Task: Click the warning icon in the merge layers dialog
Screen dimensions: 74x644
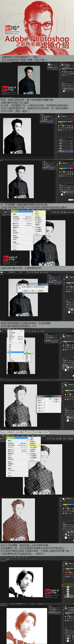Action: [19, 288]
